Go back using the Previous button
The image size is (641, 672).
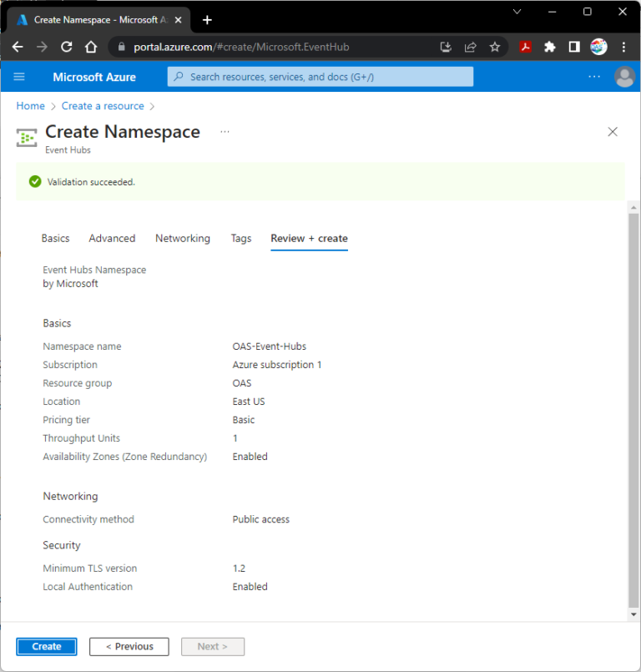[129, 646]
